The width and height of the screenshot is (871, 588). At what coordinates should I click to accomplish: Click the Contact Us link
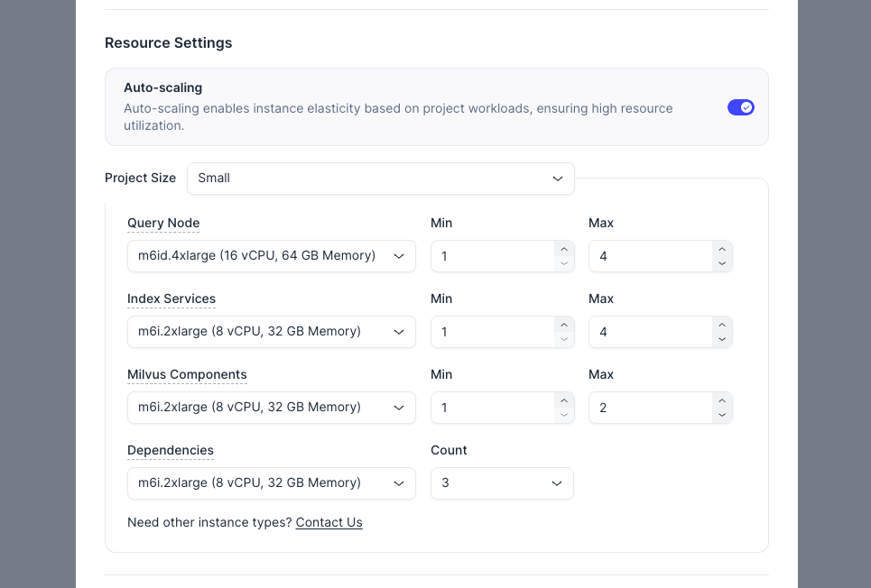(x=329, y=523)
